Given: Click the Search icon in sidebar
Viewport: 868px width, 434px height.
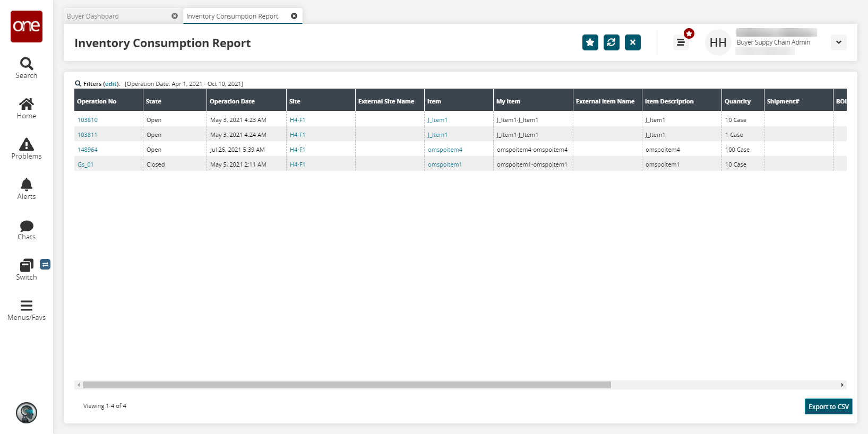Looking at the screenshot, I should 27,64.
